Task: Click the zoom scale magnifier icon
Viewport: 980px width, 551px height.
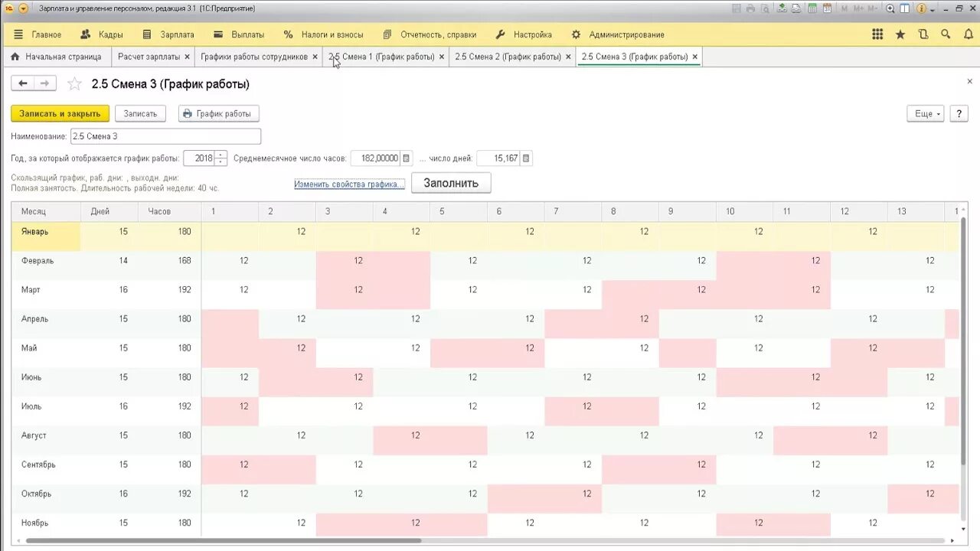Action: [890, 8]
